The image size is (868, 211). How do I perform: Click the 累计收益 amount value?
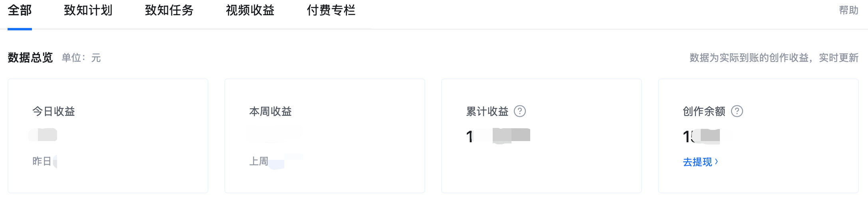[x=498, y=136]
